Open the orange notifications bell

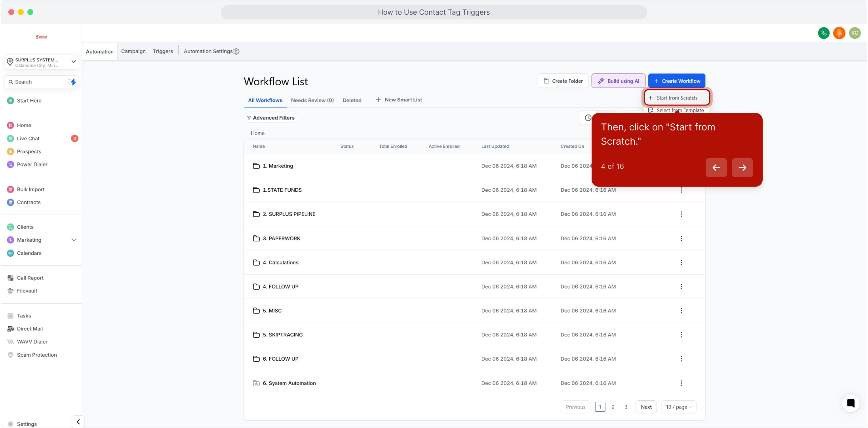839,33
